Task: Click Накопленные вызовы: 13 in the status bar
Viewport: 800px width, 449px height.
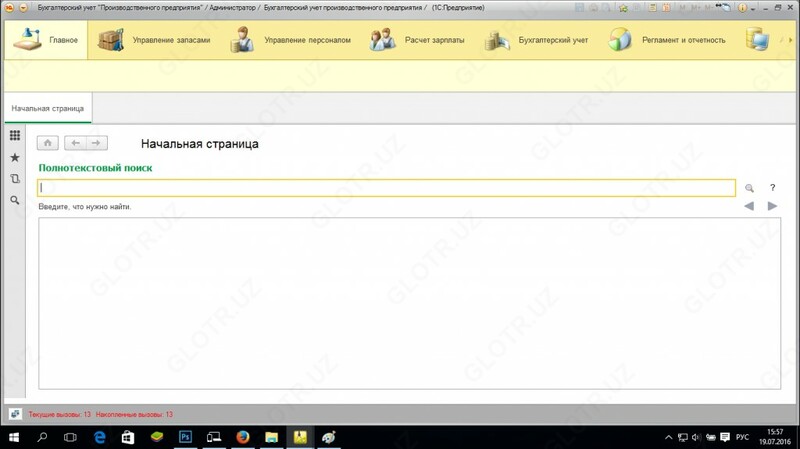Action: (x=134, y=414)
